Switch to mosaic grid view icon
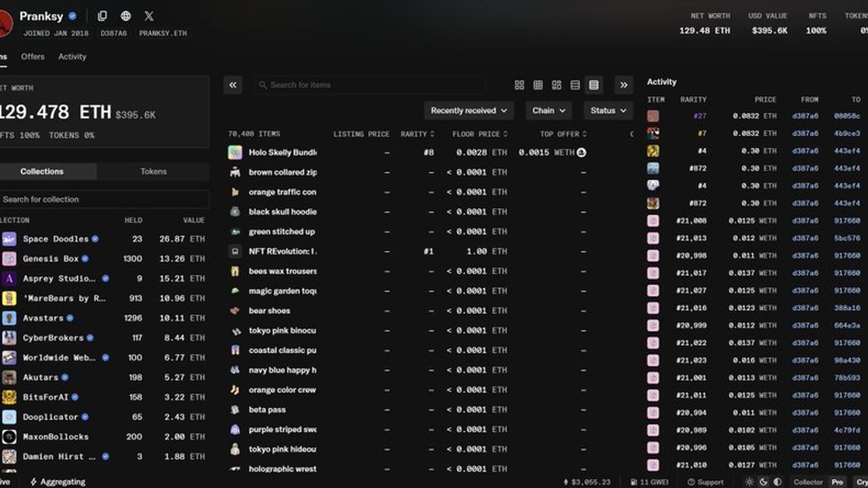 tap(556, 85)
